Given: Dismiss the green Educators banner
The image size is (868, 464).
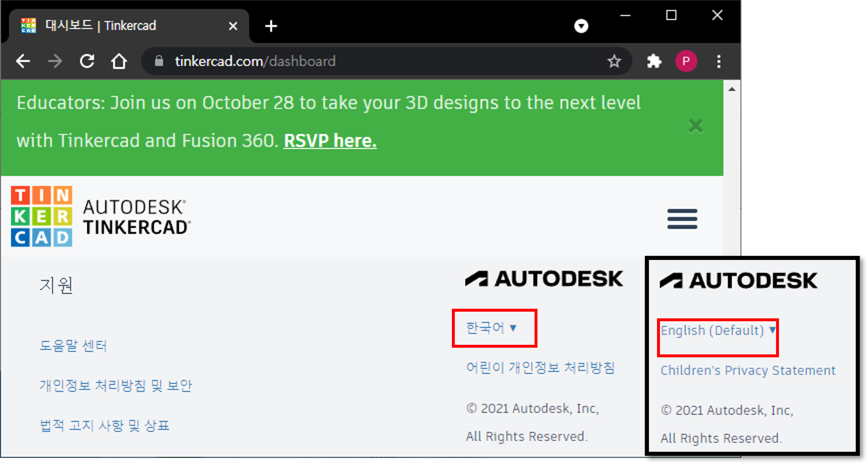Looking at the screenshot, I should [x=695, y=126].
